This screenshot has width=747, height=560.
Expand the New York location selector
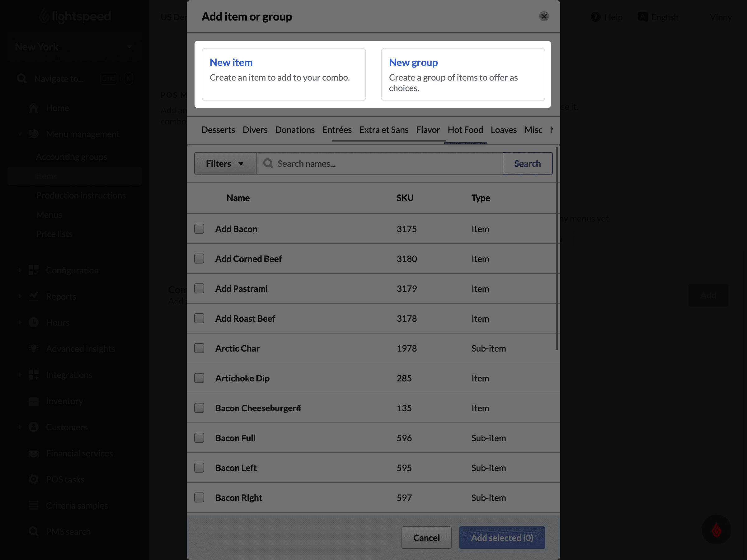pos(129,46)
